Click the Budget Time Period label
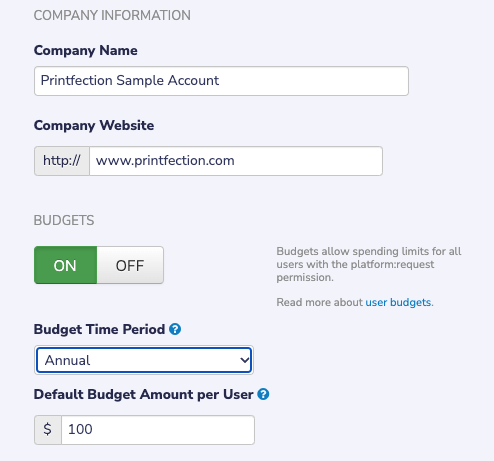The height and width of the screenshot is (461, 494). [99, 329]
